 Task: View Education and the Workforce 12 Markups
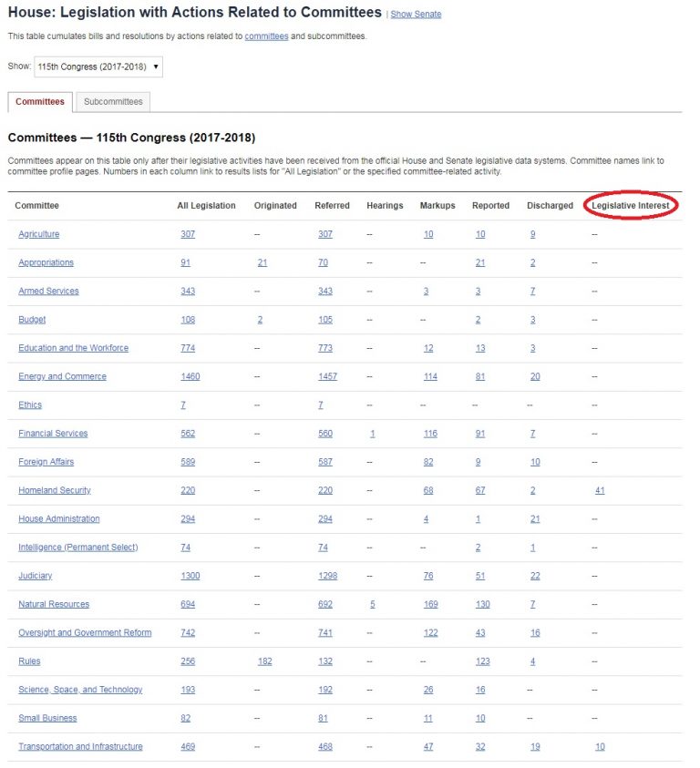(x=428, y=348)
